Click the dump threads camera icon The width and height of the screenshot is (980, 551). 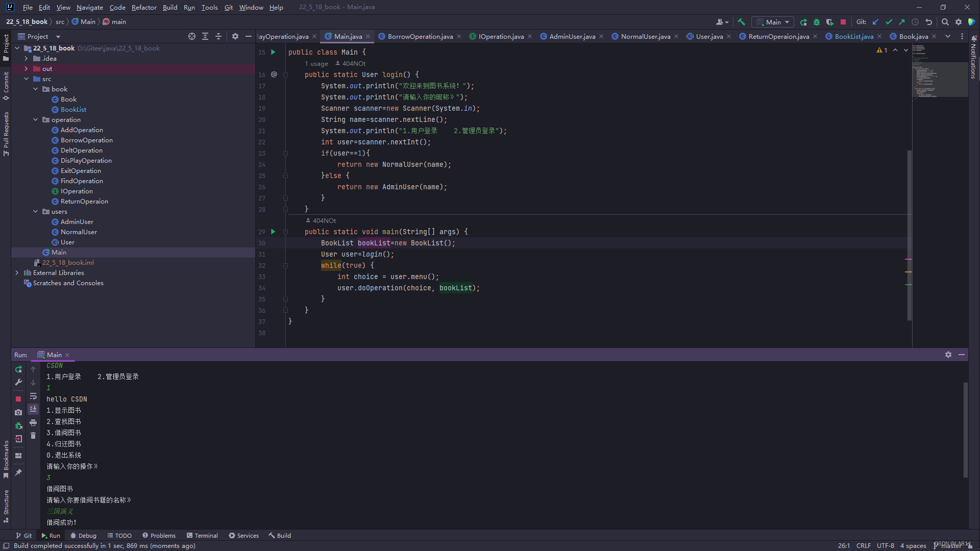coord(18,412)
